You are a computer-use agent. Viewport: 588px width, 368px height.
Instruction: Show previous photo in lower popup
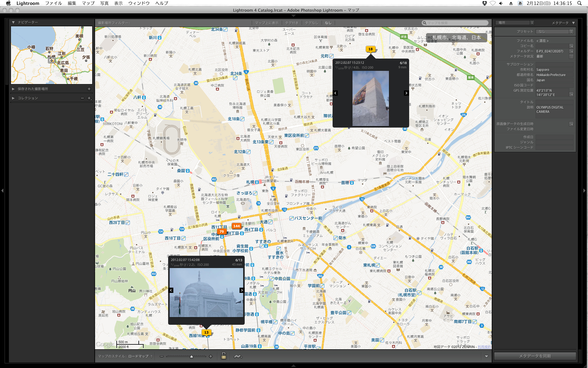(x=171, y=290)
